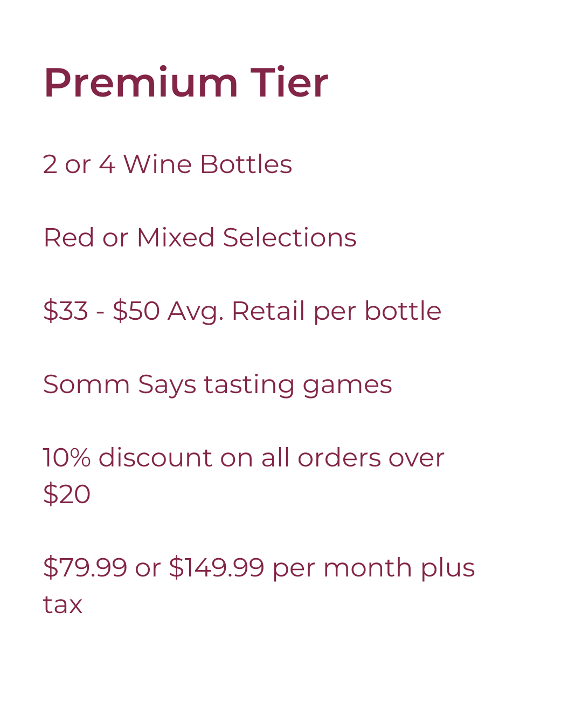The height and width of the screenshot is (728, 582).
Task: Select the "Avg. Retail" text
Action: 237,311
